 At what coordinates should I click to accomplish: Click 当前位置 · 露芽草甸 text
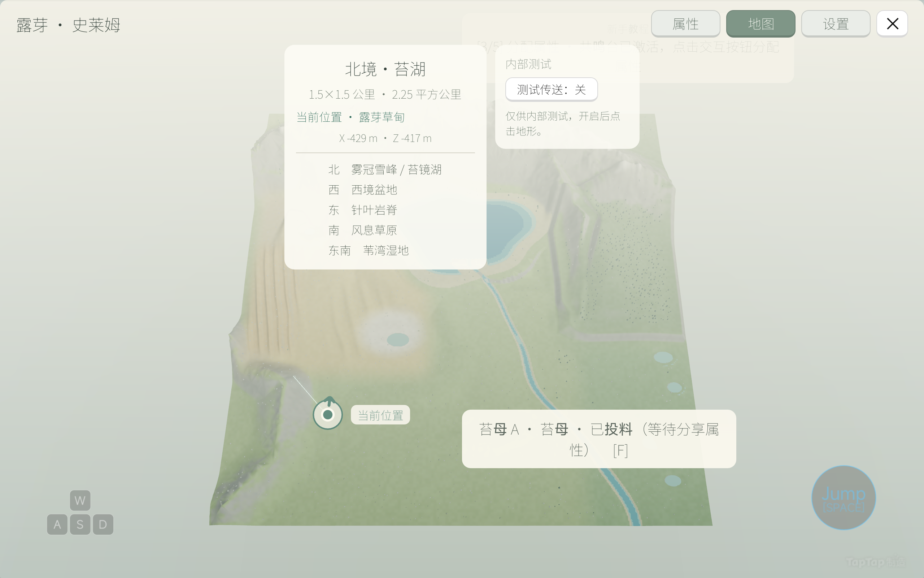(x=350, y=117)
